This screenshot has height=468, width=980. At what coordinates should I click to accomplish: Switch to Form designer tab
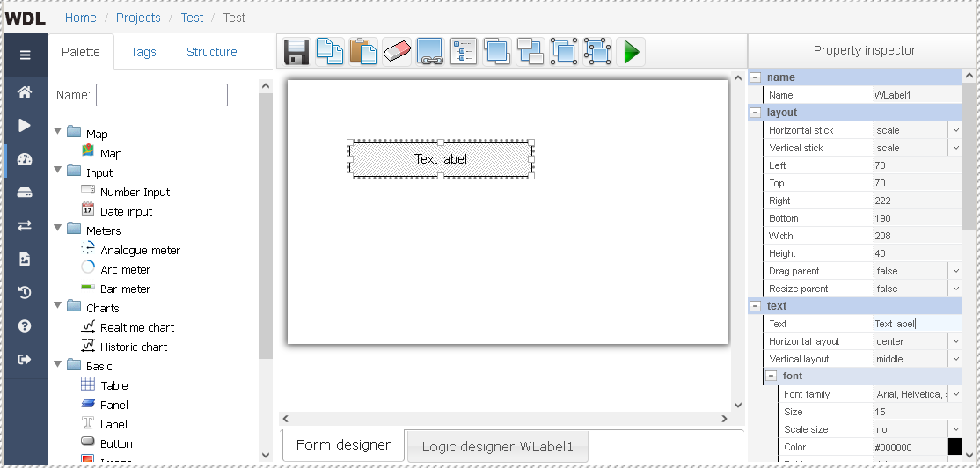[x=343, y=445]
